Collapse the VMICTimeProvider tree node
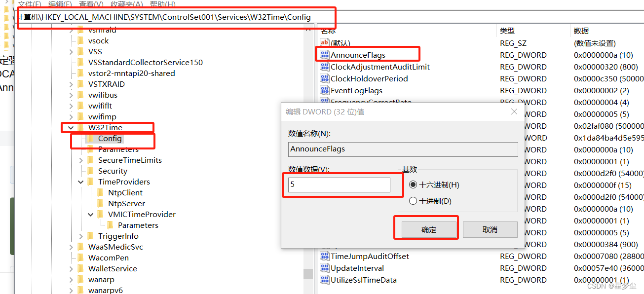644x294 pixels. click(x=91, y=214)
